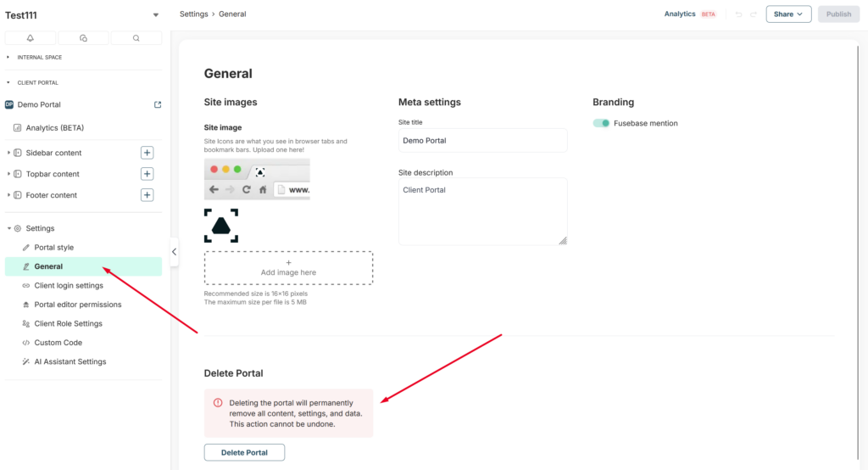Click the chat bubbles icon in sidebar

pos(83,38)
